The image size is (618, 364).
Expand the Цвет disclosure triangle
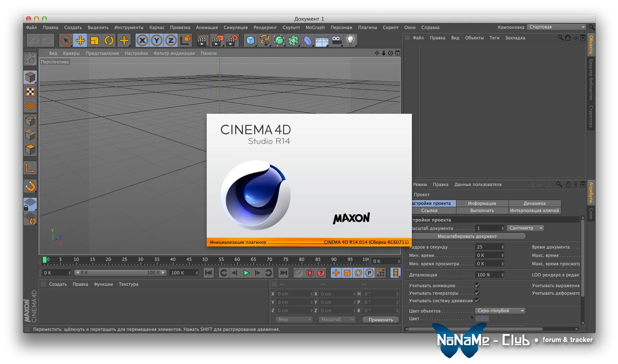point(472,318)
